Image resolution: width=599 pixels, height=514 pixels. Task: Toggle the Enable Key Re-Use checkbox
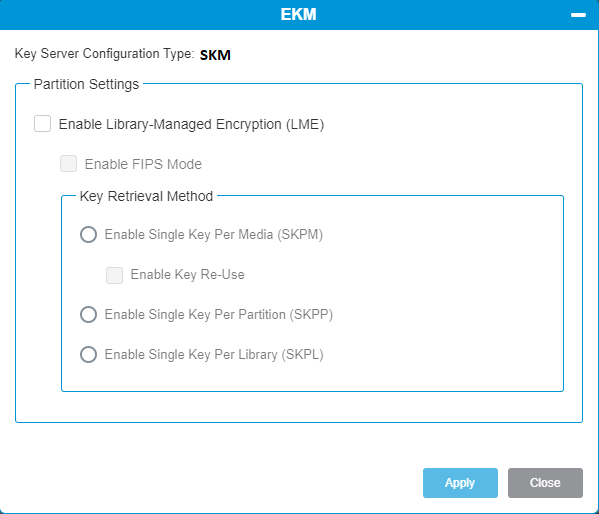pyautogui.click(x=114, y=275)
